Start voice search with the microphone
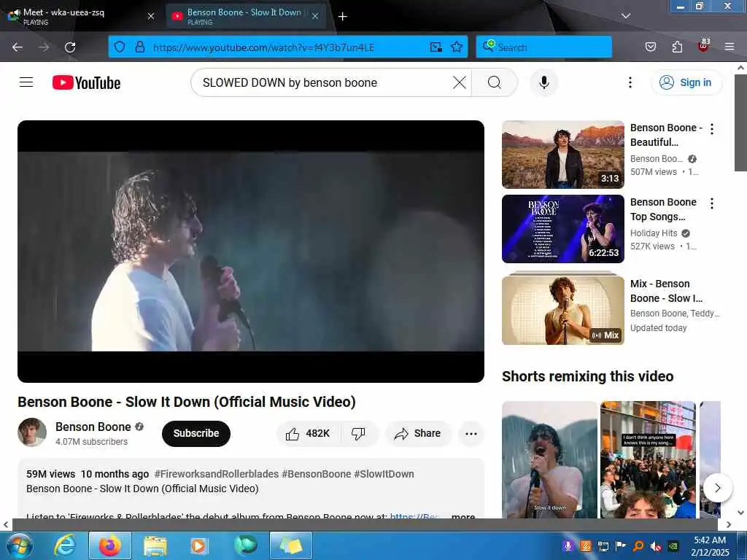This screenshot has width=747, height=560. 543,82
